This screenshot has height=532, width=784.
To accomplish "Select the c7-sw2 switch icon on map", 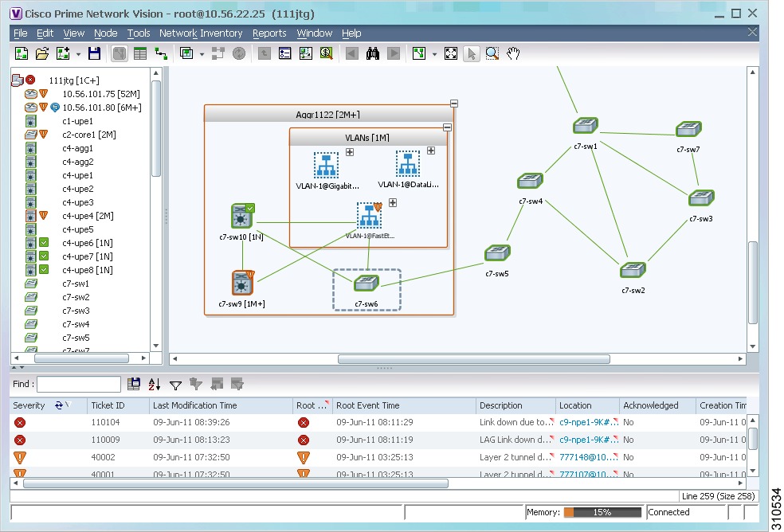I will tap(633, 270).
